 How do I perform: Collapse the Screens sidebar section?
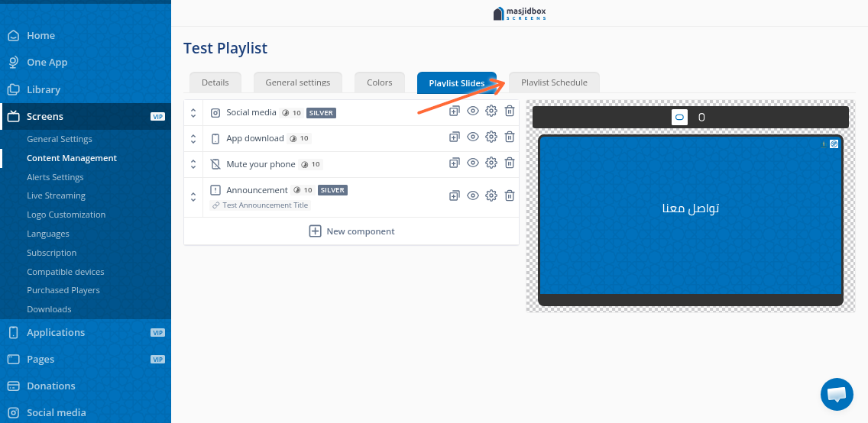[x=86, y=117]
